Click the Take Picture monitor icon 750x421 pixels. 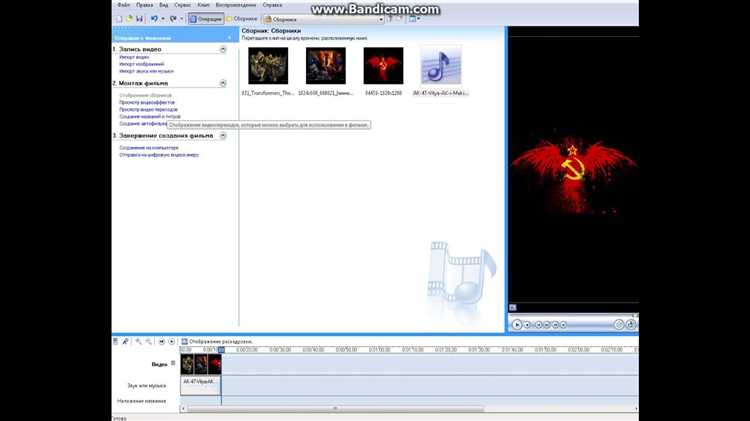pyautogui.click(x=630, y=324)
